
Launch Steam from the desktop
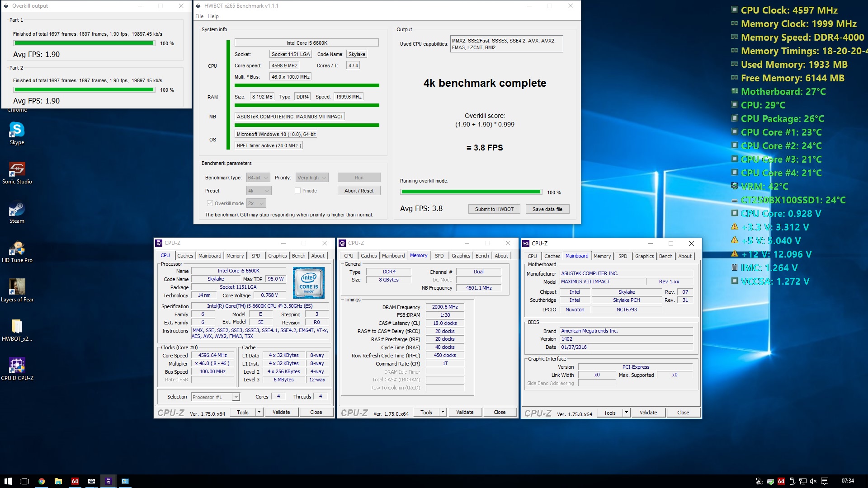(17, 212)
